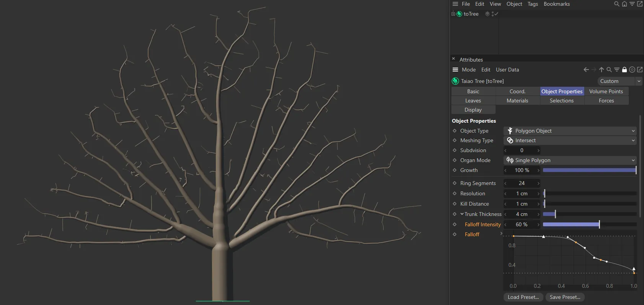Screen dimensions: 644x305
Task: Open the Object Type dropdown
Action: click(570, 131)
